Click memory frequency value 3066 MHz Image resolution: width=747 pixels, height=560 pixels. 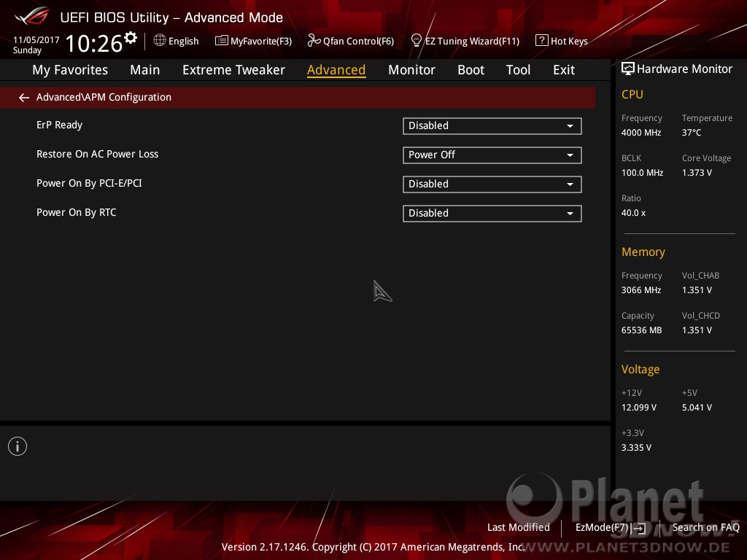641,290
